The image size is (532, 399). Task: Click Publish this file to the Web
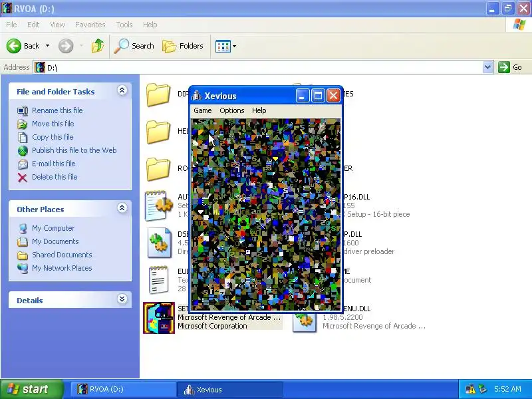click(74, 150)
